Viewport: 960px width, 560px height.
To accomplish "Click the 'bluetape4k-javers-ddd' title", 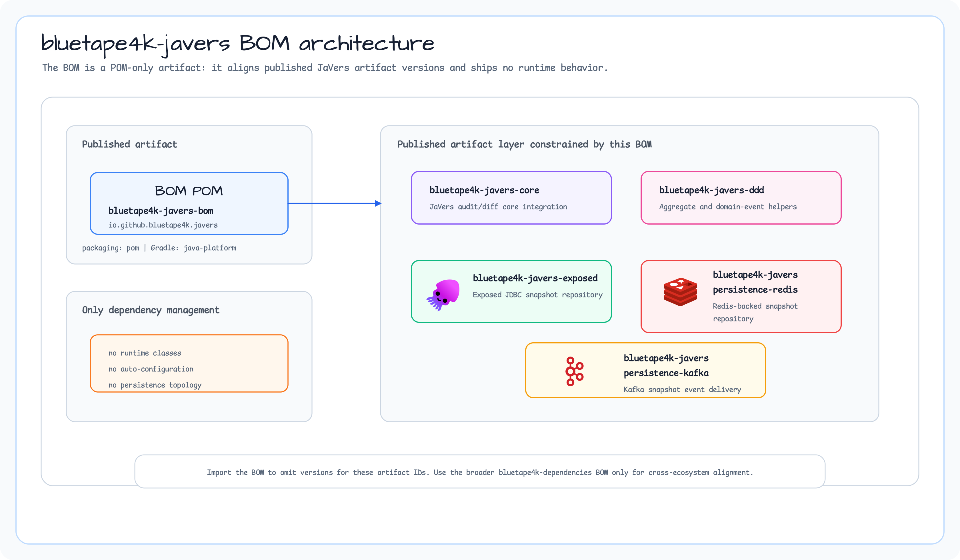I will click(x=712, y=190).
